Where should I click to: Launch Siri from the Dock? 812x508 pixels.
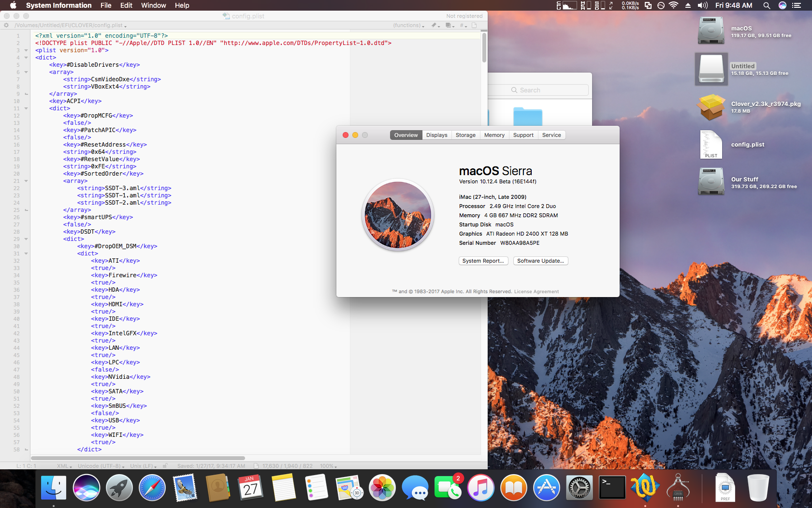pos(87,488)
